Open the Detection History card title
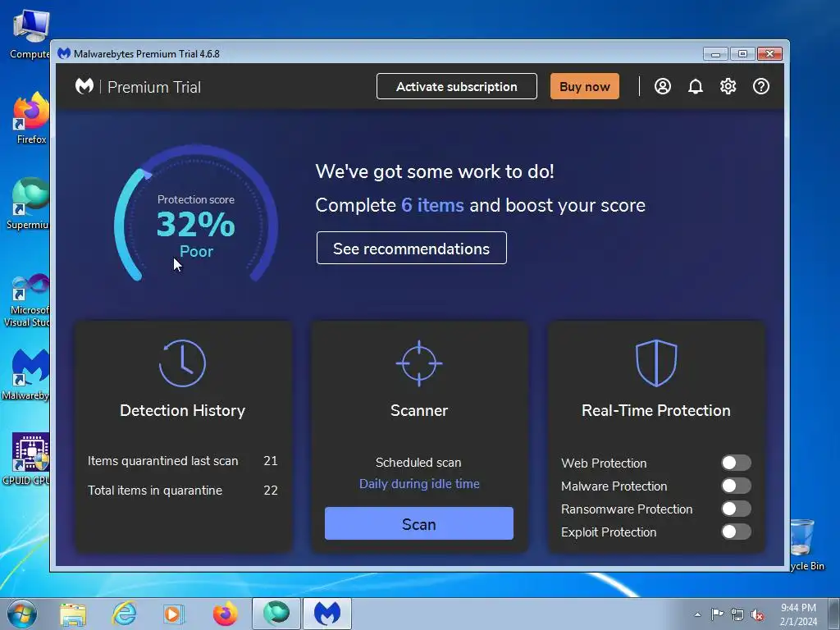Screen dimensions: 840x630 pos(182,410)
